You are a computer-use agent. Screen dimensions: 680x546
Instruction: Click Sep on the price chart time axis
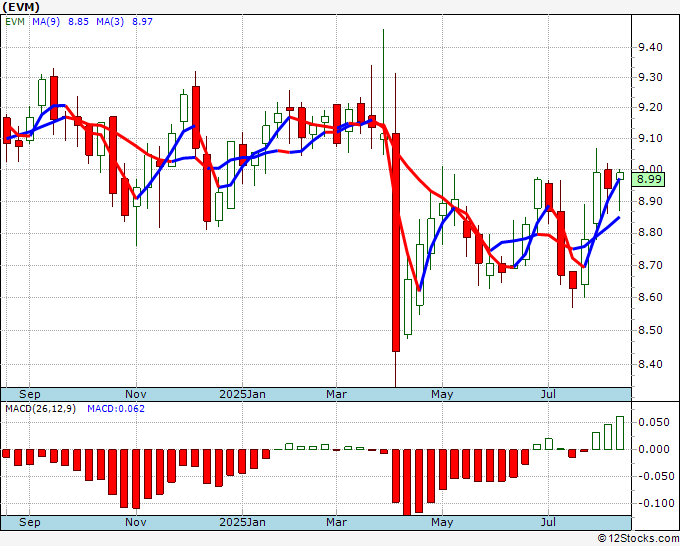[x=29, y=394]
